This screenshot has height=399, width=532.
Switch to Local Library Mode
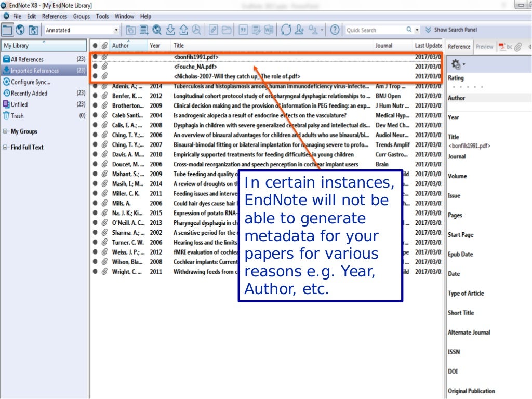(7, 30)
